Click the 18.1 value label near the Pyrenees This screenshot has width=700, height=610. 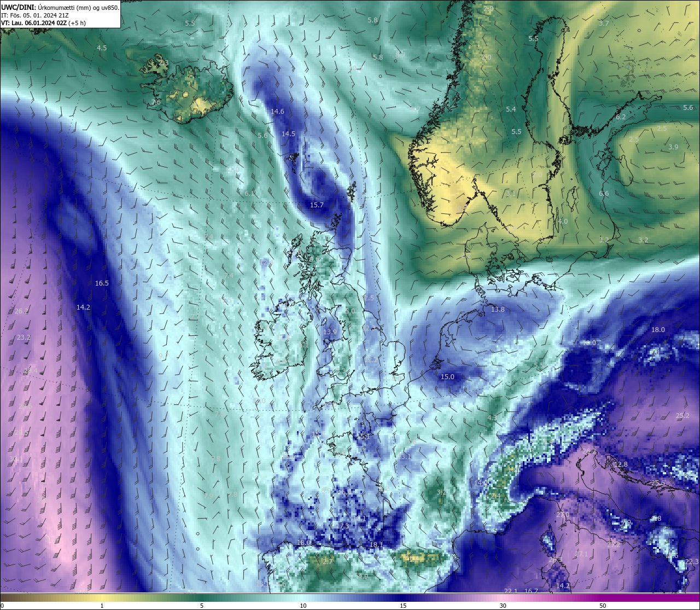click(376, 544)
